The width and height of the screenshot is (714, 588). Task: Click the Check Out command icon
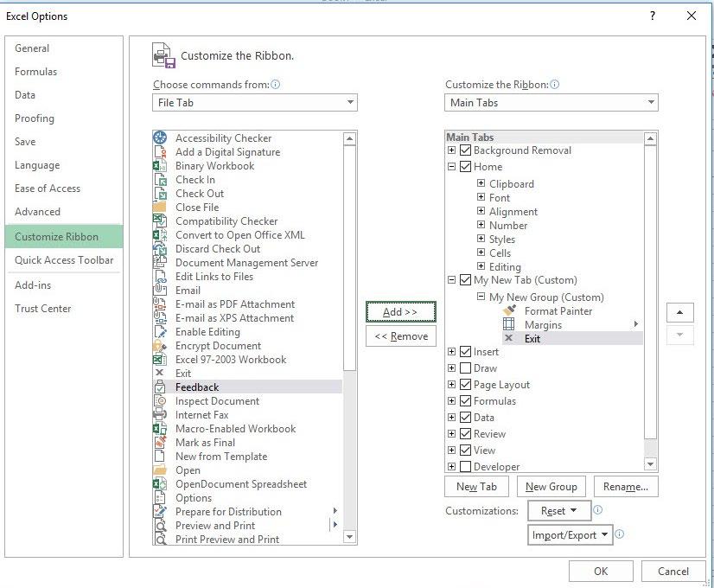click(160, 193)
